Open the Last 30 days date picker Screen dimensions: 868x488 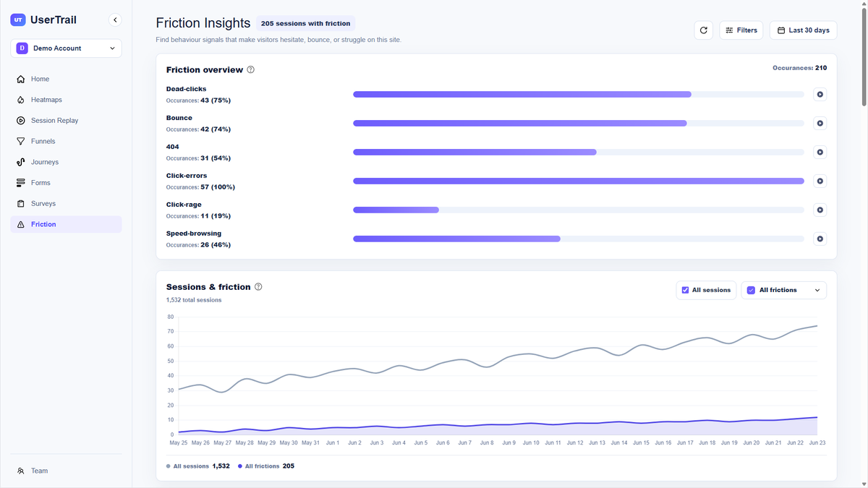pos(803,30)
